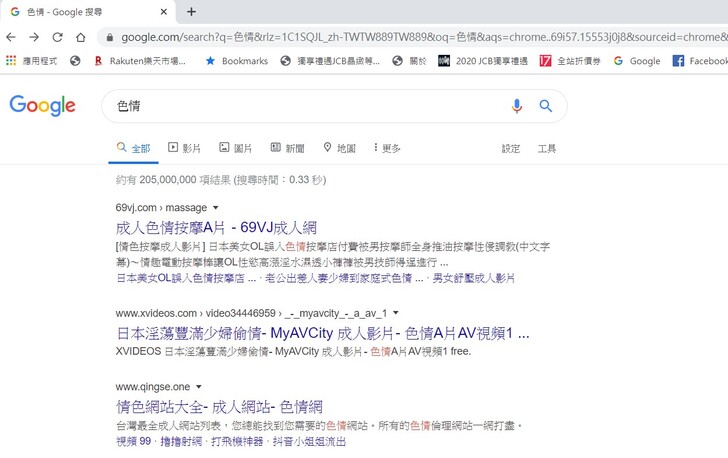The image size is (728, 458).
Task: Open the 獨享禮遇JCB晶緻尊 bookmark
Action: click(331, 61)
